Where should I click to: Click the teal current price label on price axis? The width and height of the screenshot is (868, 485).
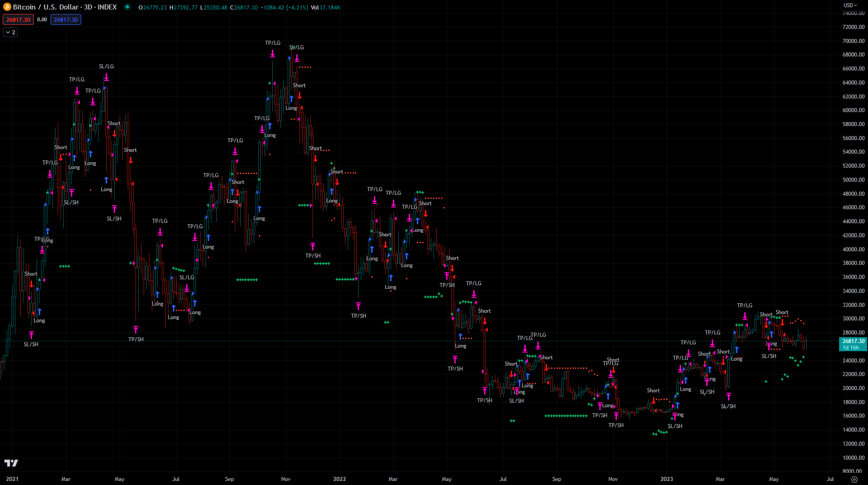[853, 344]
